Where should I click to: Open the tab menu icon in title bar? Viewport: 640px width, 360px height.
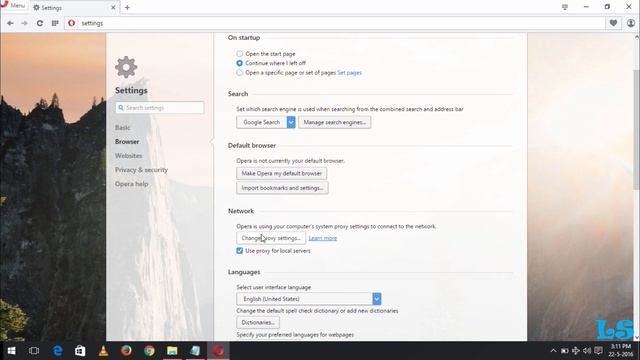[565, 7]
